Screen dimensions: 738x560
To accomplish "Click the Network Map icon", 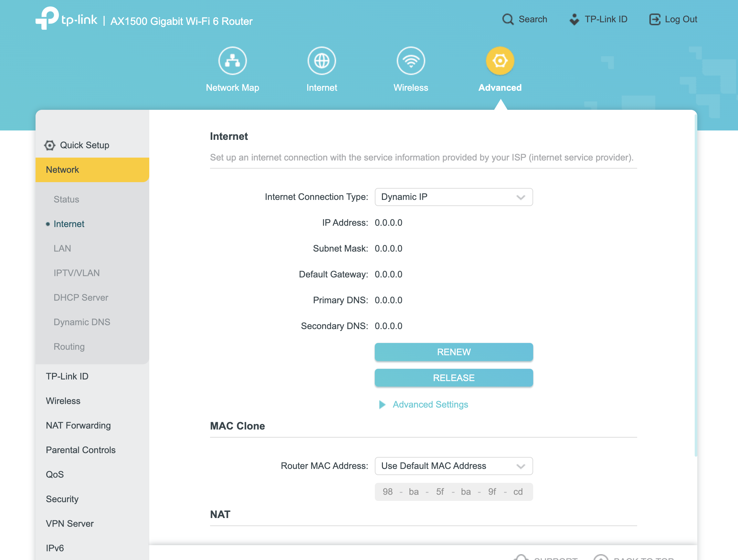I will 232,61.
